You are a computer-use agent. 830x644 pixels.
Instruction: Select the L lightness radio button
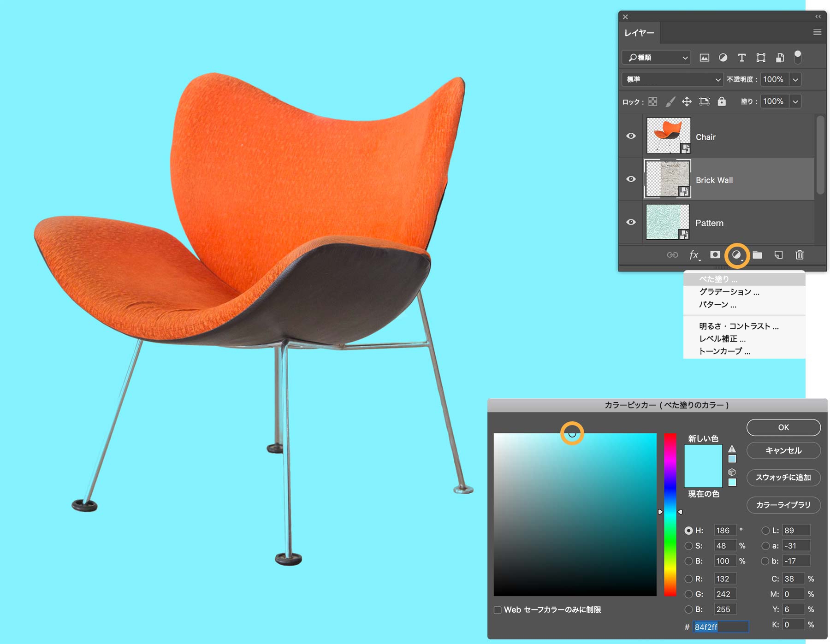coord(765,531)
